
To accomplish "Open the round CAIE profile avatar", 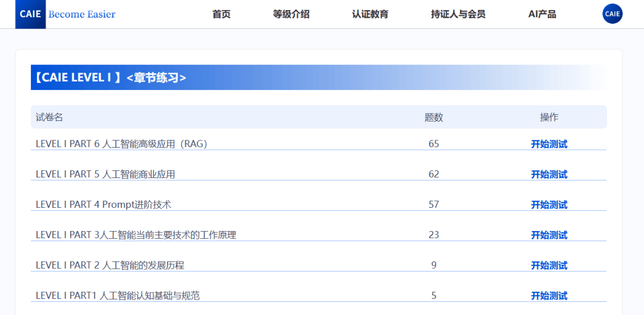I will [x=612, y=14].
